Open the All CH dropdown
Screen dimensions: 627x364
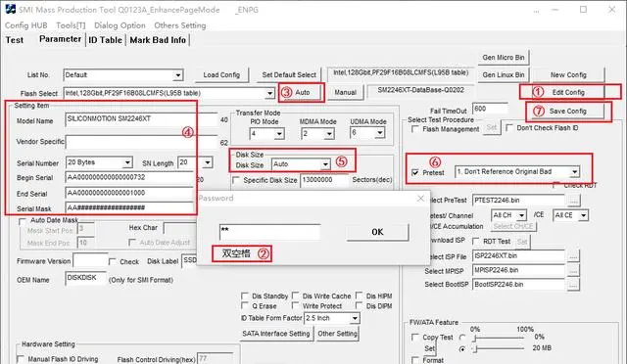pyautogui.click(x=521, y=216)
